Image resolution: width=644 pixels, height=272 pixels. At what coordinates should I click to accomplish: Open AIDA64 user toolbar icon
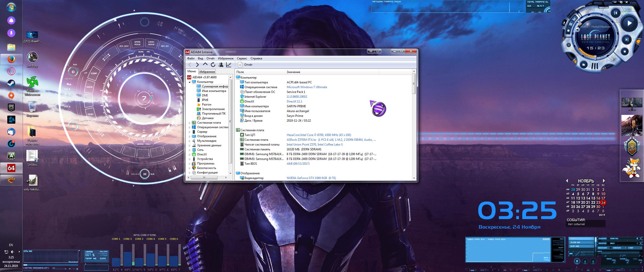coord(221,65)
